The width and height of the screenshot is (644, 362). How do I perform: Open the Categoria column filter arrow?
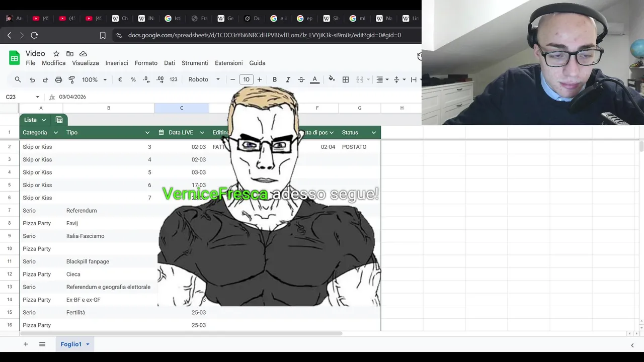click(x=55, y=133)
